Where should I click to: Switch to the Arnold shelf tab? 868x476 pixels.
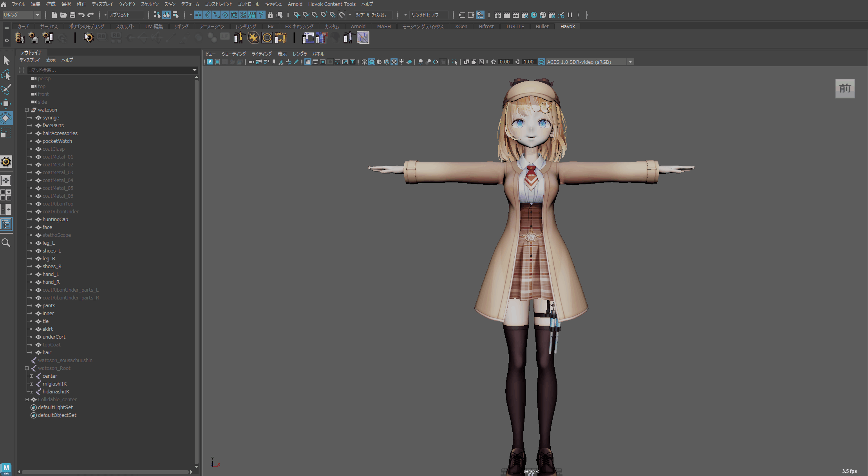[x=358, y=26]
